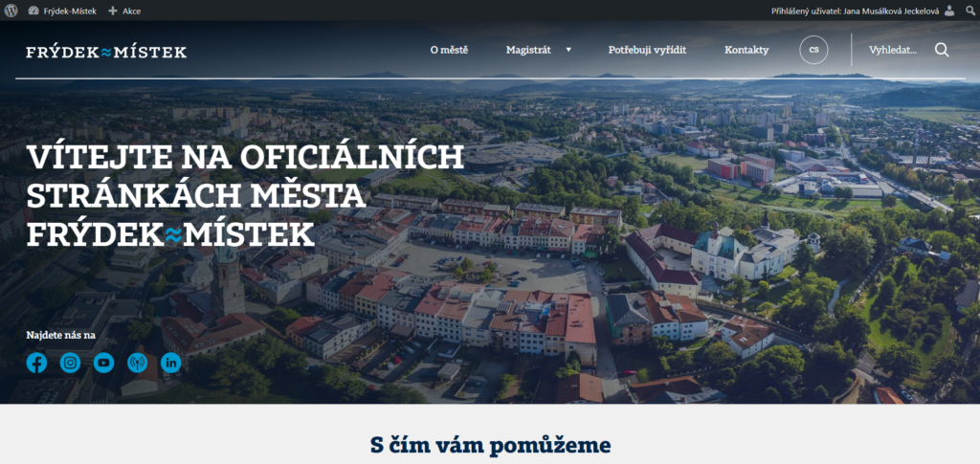Select the Kontakty menu item
980x464 pixels.
(x=746, y=50)
